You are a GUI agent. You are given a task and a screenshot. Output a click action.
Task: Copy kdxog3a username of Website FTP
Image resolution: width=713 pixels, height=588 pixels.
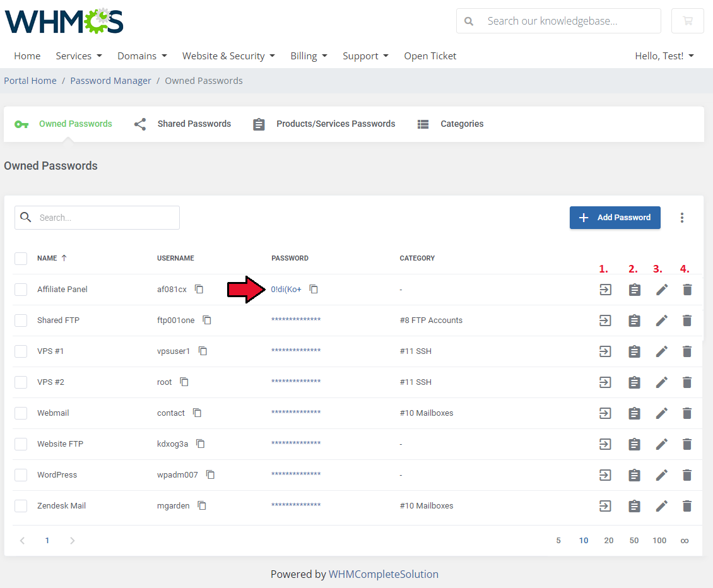coord(201,444)
